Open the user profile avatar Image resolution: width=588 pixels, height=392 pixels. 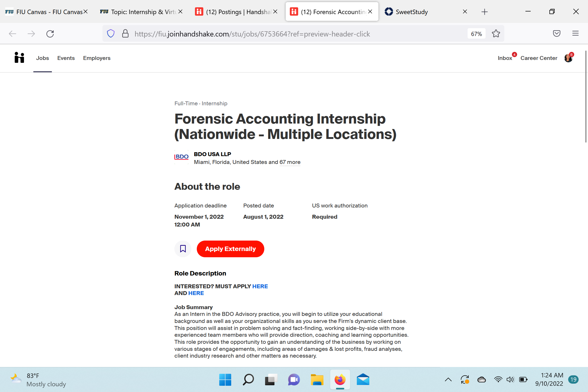[568, 58]
